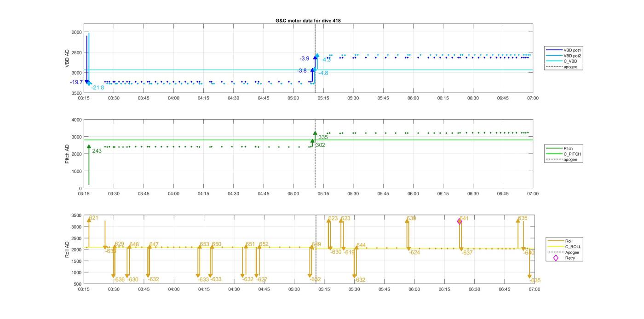The height and width of the screenshot is (319, 644).
Task: Click the 4000 tick on Pitch axis
Action: (76, 120)
